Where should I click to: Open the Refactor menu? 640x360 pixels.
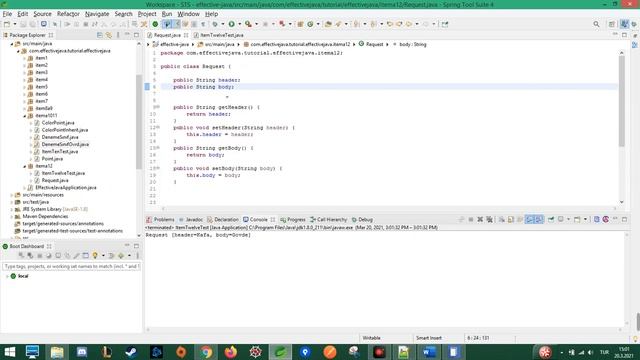68,14
